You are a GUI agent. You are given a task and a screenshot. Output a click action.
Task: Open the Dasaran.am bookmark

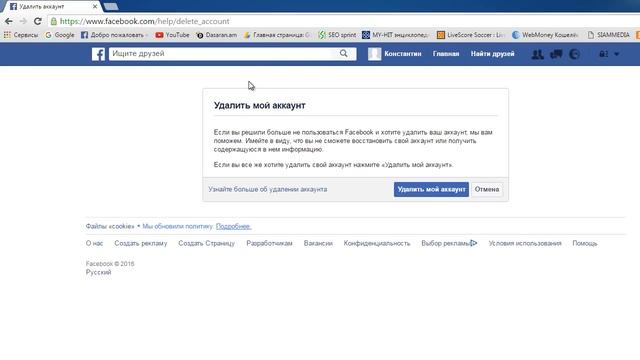(216, 35)
